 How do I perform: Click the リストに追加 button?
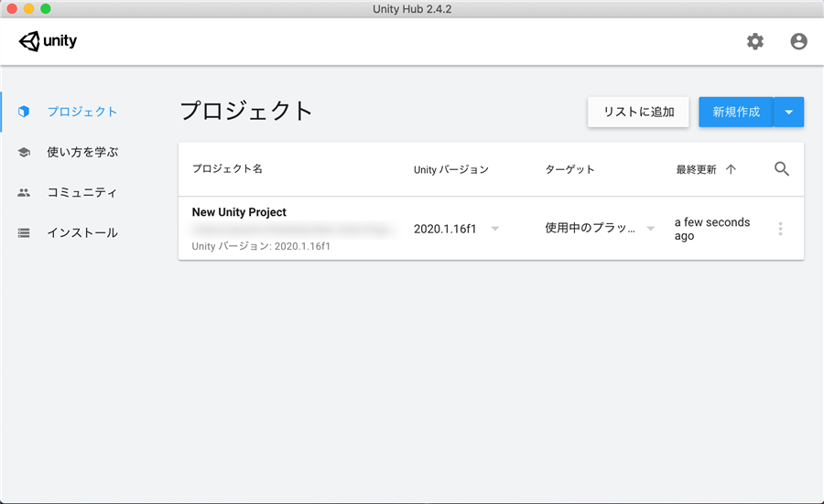pos(638,112)
